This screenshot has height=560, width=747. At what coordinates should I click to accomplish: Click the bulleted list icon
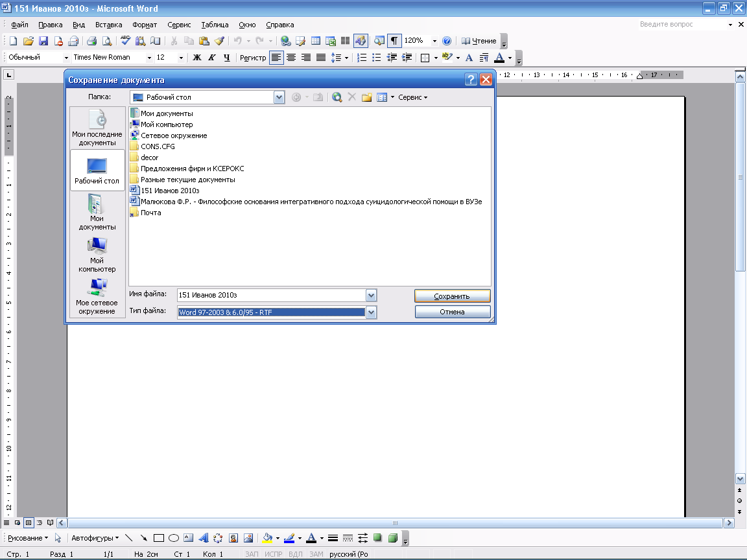tap(376, 58)
